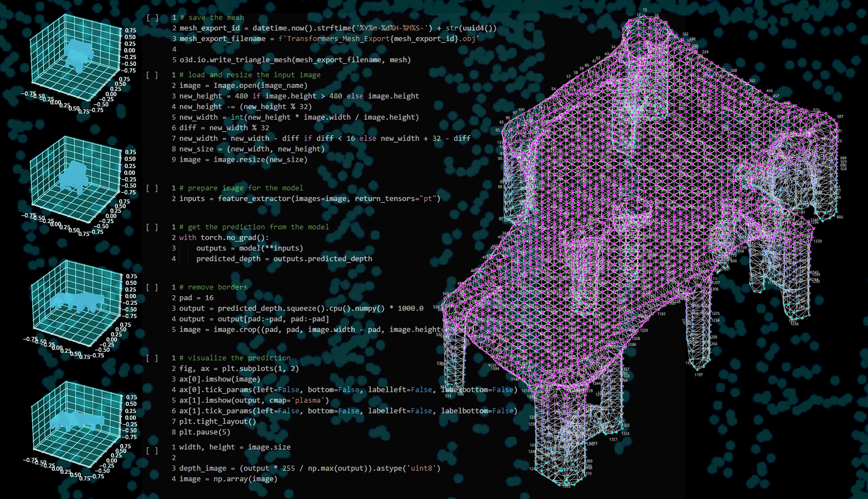Viewport: 868px width, 499px height.
Task: Click the line 'new_size = (new_width, new_height)'
Action: 252,149
